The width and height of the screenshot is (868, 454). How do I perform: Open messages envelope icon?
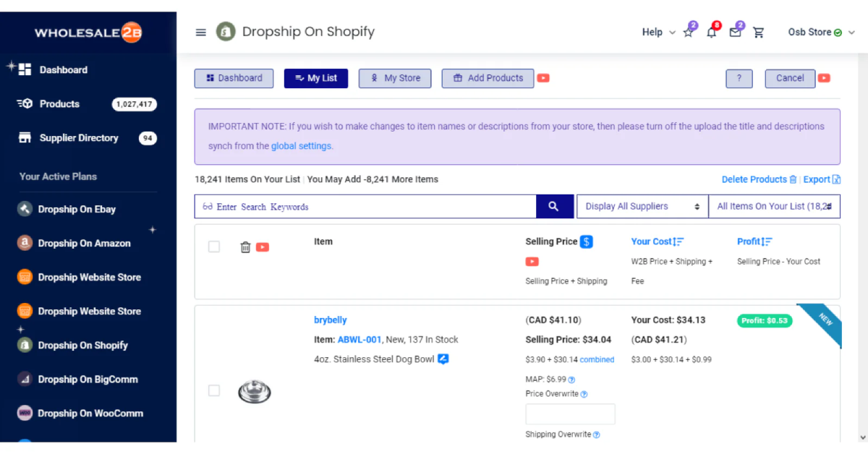736,32
